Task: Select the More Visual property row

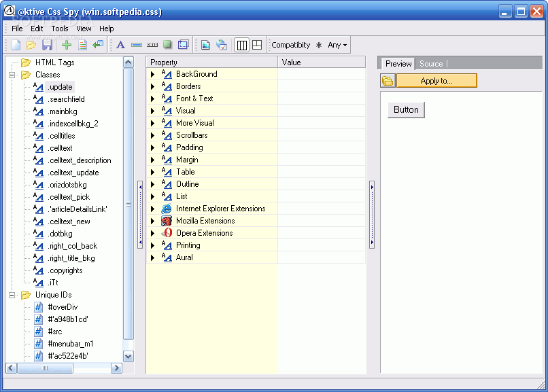Action: [256, 123]
